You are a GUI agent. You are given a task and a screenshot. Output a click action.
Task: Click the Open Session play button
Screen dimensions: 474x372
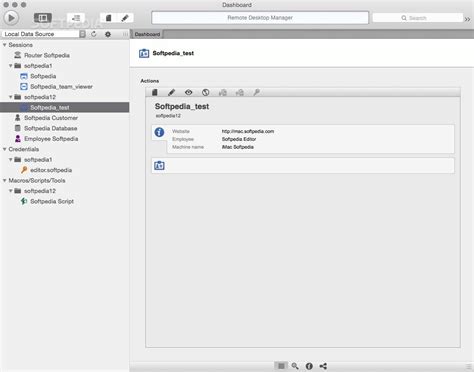11,18
